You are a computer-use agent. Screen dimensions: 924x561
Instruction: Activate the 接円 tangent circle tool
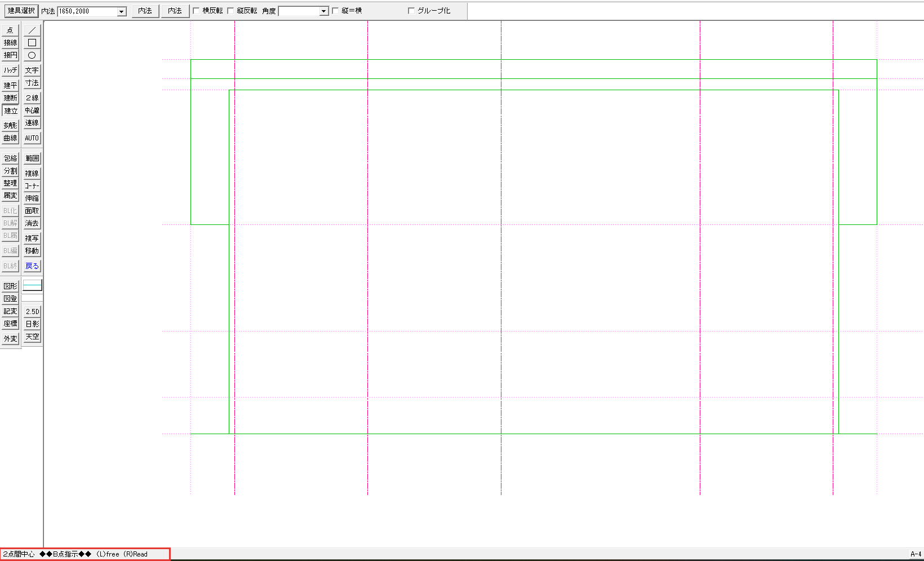(x=11, y=55)
